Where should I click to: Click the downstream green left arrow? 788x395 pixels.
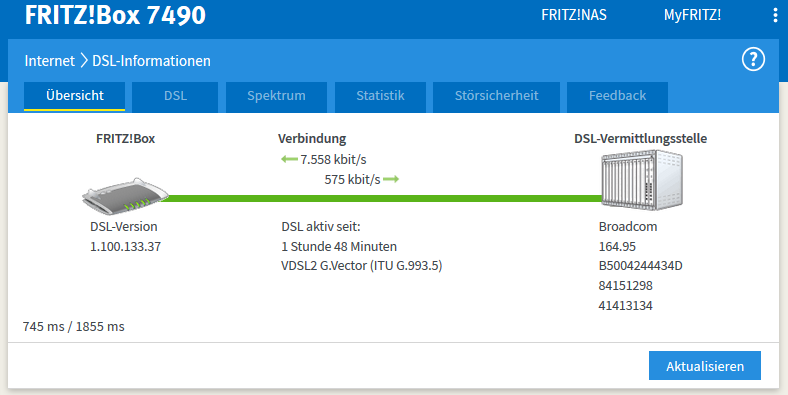point(289,159)
